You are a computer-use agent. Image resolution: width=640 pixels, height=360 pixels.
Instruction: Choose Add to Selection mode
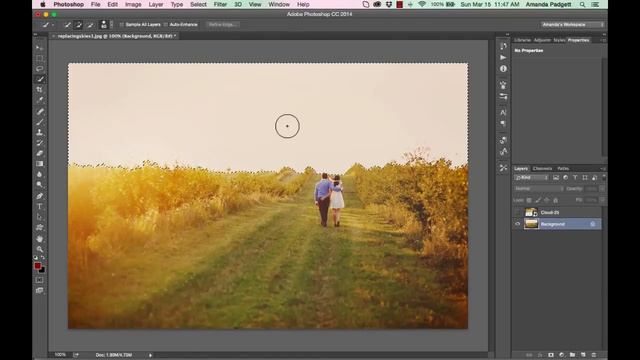(79, 25)
